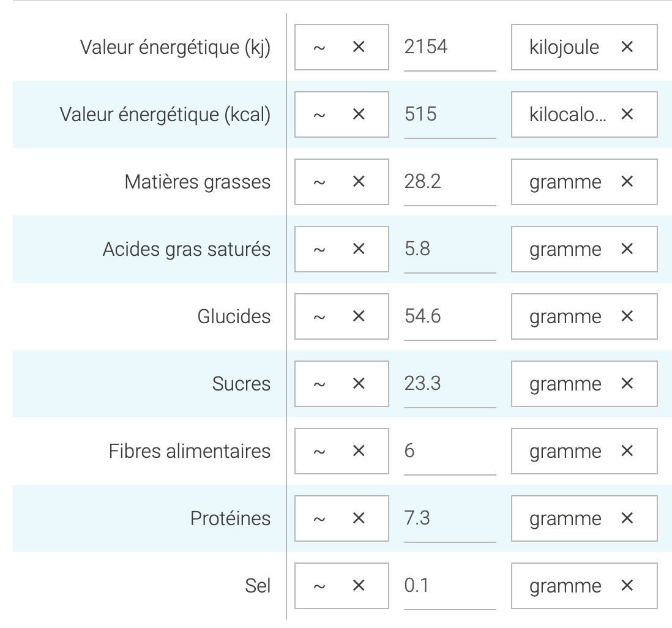This screenshot has height=628, width=672.
Task: Remove the kilocalorie unit with its X icon
Action: (x=627, y=114)
